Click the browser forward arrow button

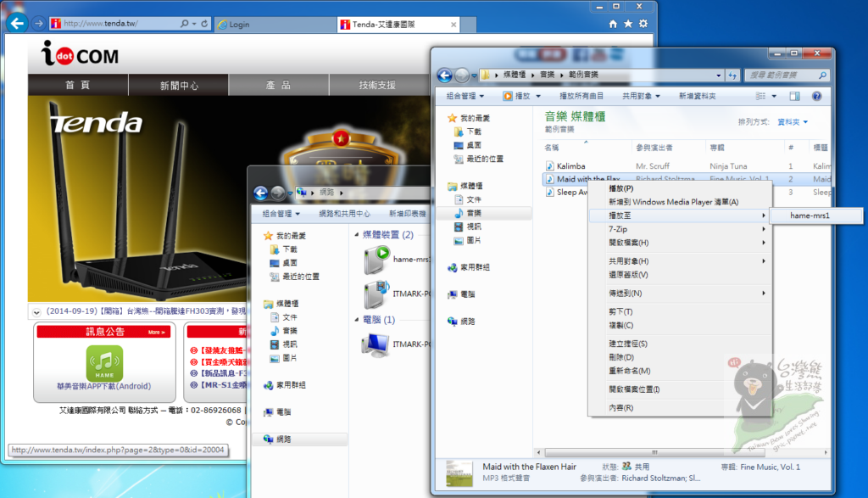pyautogui.click(x=38, y=23)
